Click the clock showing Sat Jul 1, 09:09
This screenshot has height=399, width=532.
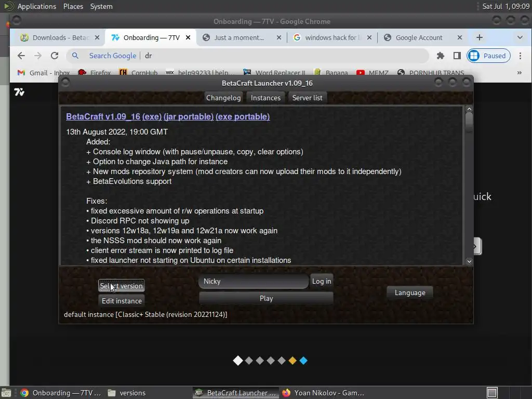506,6
